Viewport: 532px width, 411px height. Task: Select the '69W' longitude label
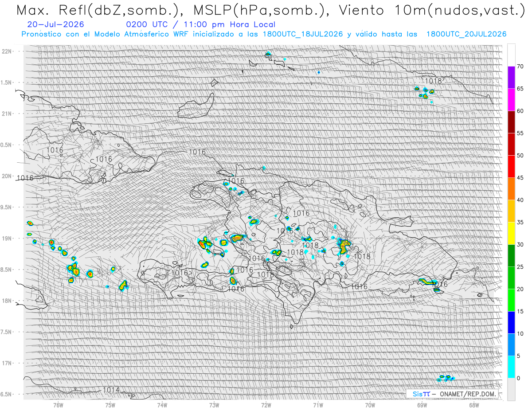point(422,405)
